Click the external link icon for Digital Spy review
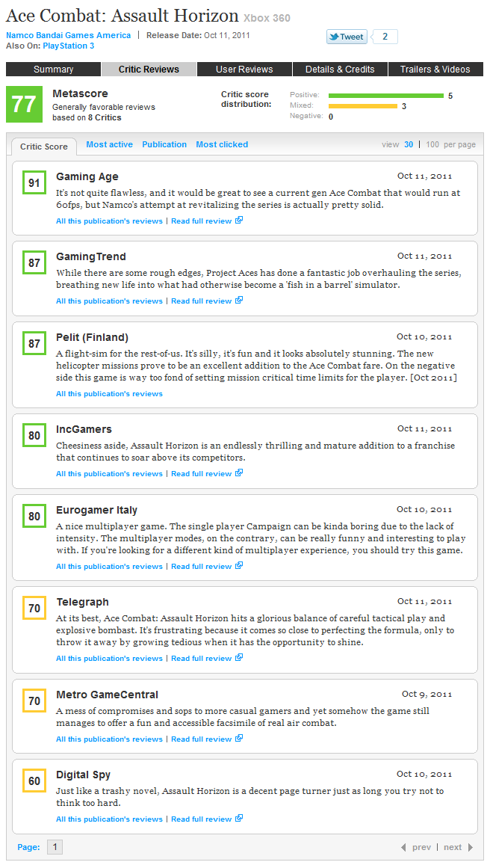 pos(239,818)
